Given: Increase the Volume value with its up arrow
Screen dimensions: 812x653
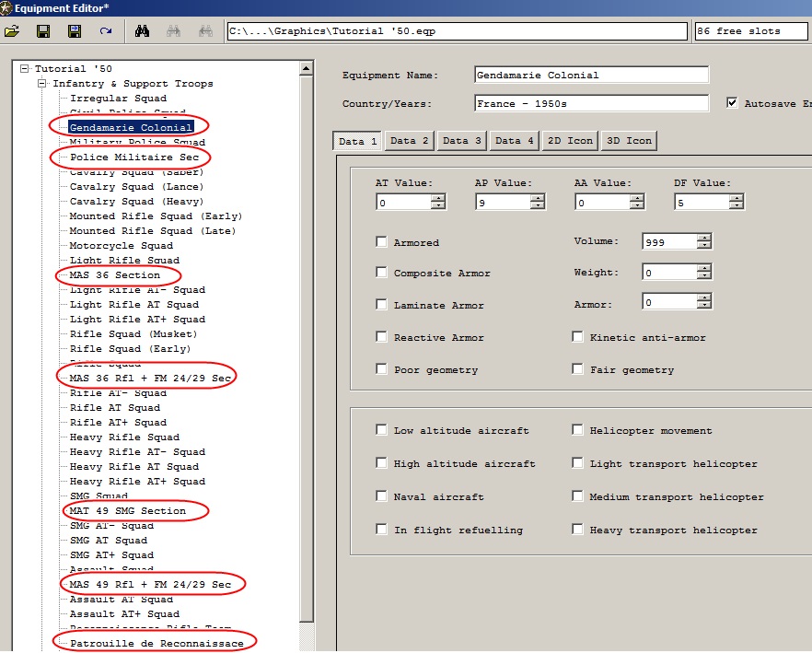Looking at the screenshot, I should coord(704,238).
